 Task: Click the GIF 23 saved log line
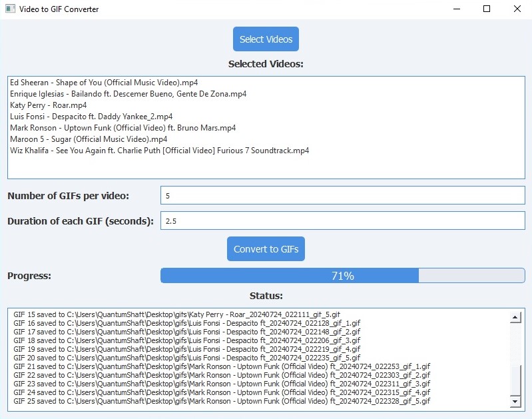point(222,384)
